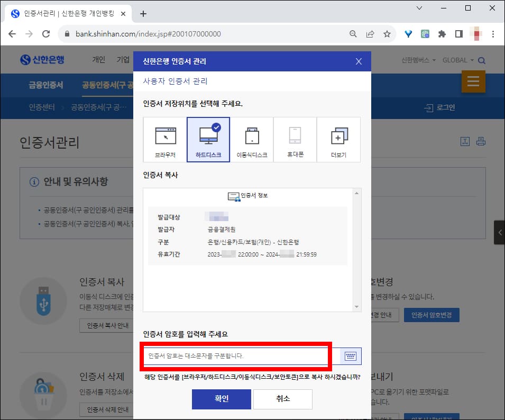This screenshot has height=420, width=505.
Task: Select the 하드디스크 storage option
Action: pyautogui.click(x=208, y=139)
